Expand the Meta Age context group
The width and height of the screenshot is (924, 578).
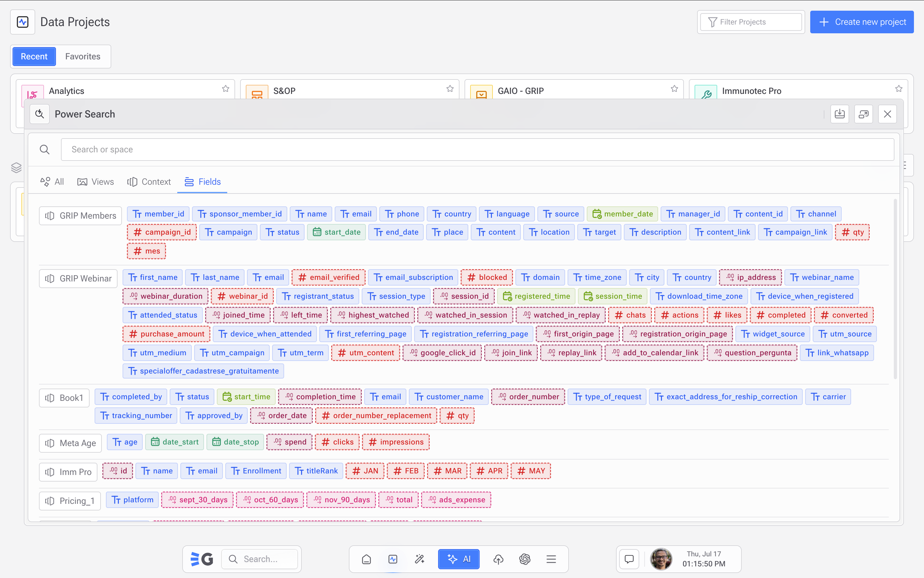tap(70, 443)
